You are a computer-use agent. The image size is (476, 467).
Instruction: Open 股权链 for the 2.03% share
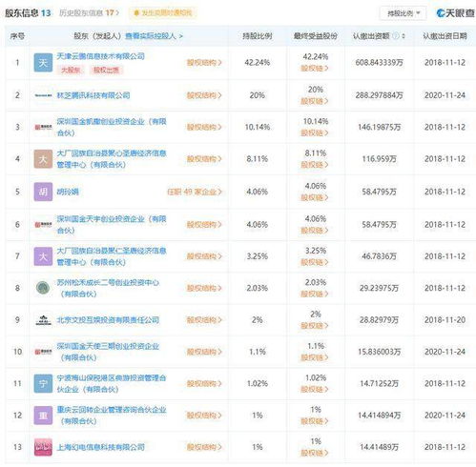[315, 294]
